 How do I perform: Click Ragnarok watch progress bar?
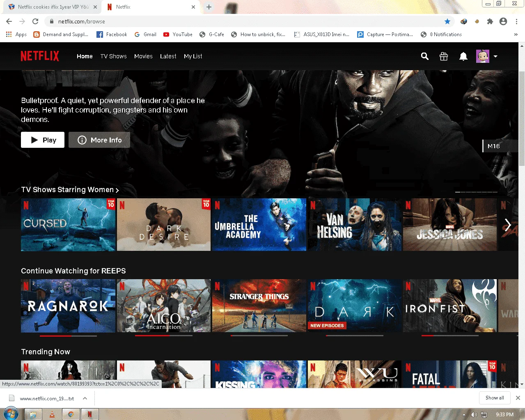pyautogui.click(x=68, y=336)
